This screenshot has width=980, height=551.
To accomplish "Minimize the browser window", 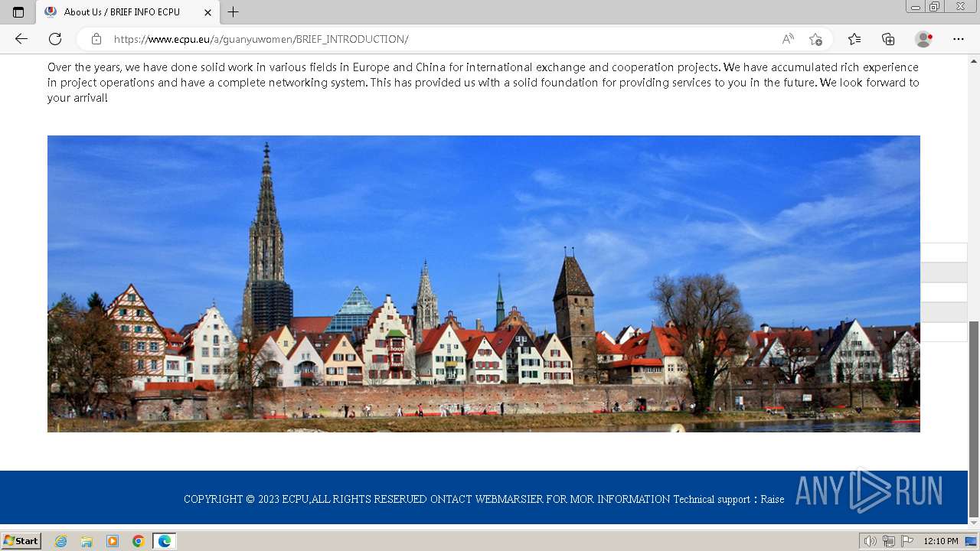I will click(x=915, y=7).
